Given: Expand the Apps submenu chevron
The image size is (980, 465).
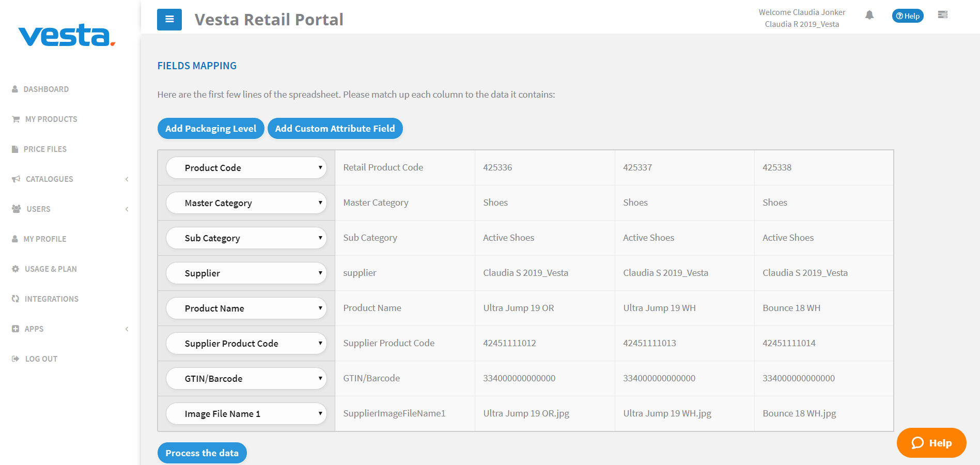Looking at the screenshot, I should point(127,329).
